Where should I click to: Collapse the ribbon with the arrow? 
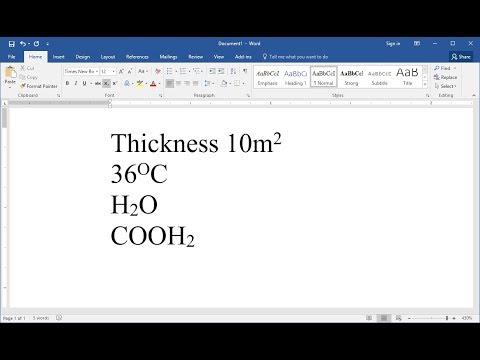point(474,96)
